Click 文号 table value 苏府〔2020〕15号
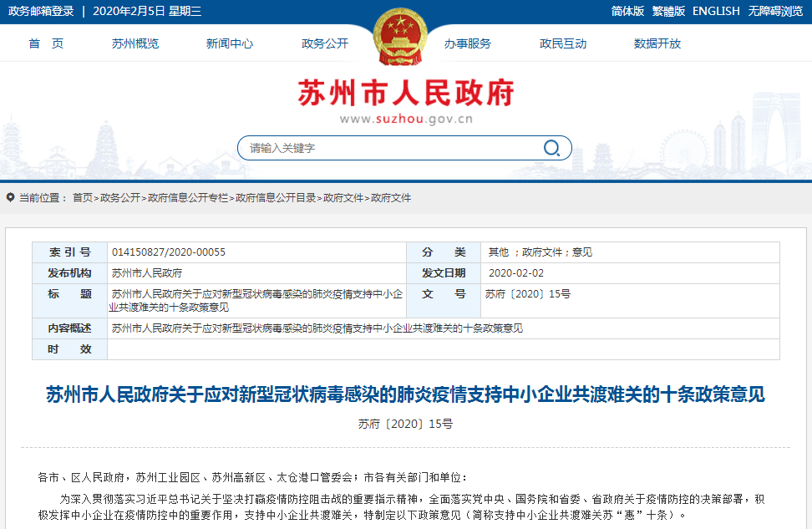 (528, 294)
